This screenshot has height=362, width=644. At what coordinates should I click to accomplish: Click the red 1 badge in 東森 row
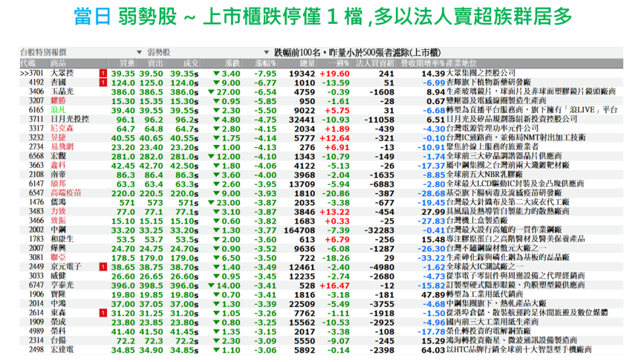pyautogui.click(x=103, y=313)
